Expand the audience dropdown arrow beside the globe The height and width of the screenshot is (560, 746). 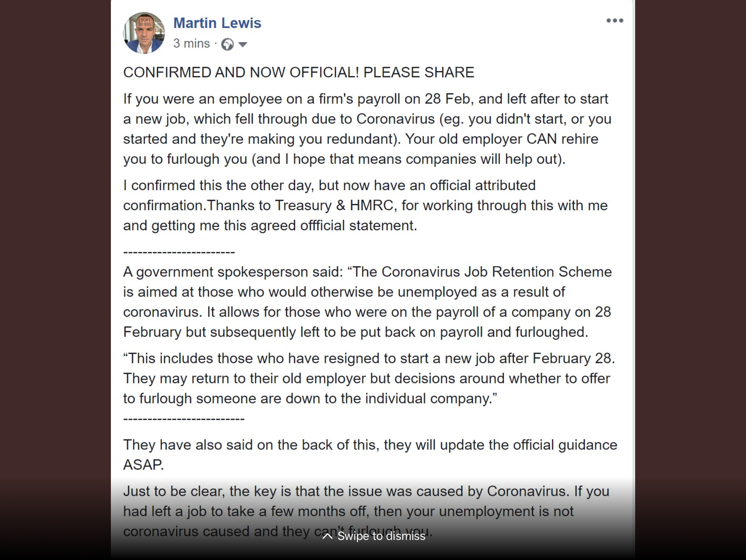243,45
